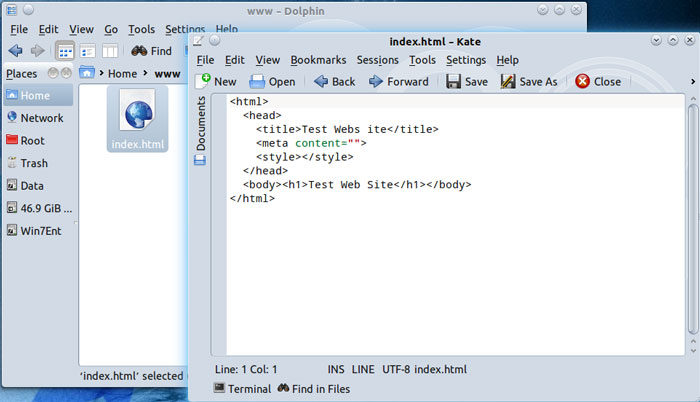Open Dolphin's Tools menu

(142, 29)
